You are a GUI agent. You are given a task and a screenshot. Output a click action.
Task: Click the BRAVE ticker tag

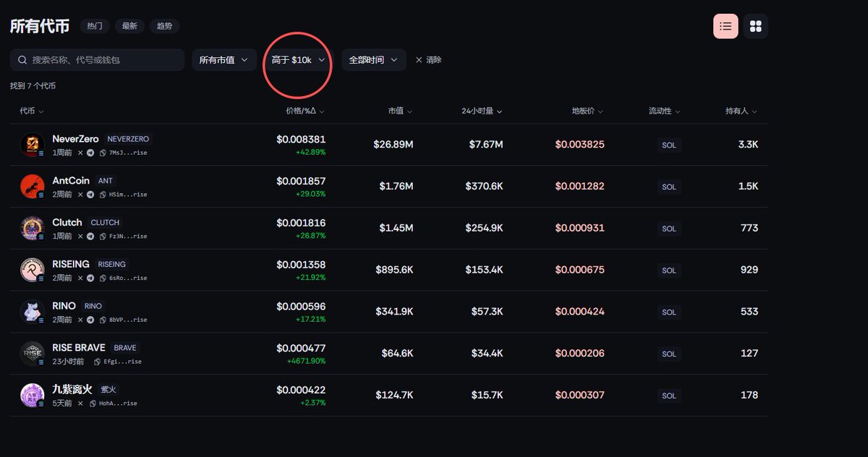[x=125, y=348]
